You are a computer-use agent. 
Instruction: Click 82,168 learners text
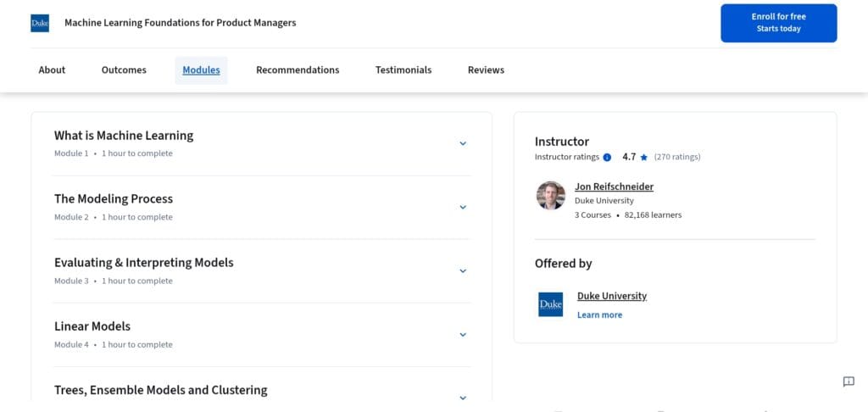654,214
